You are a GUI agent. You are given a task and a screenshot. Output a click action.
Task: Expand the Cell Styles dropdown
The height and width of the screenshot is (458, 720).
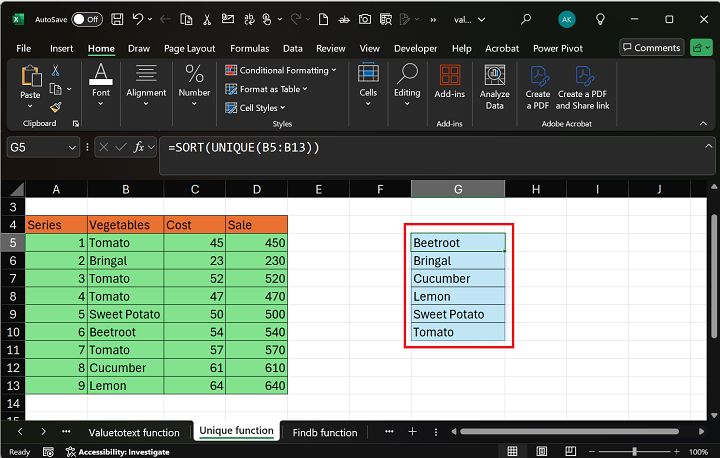pyautogui.click(x=258, y=108)
